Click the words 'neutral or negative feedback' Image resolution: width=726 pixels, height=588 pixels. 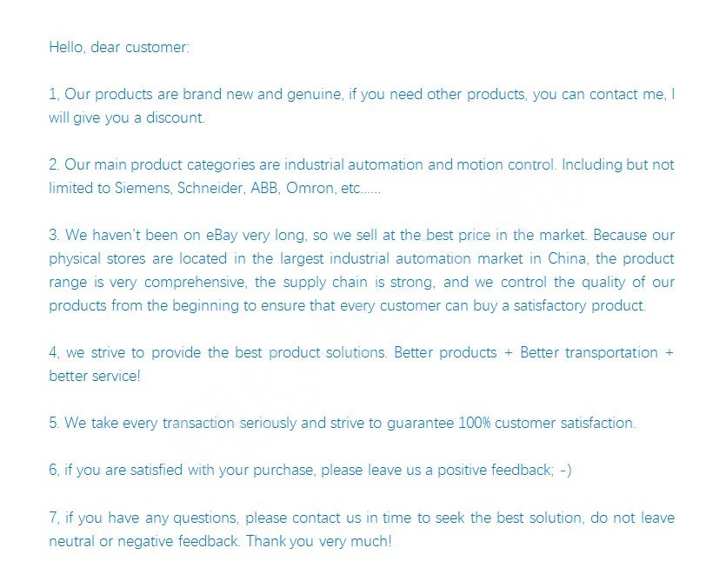point(143,541)
